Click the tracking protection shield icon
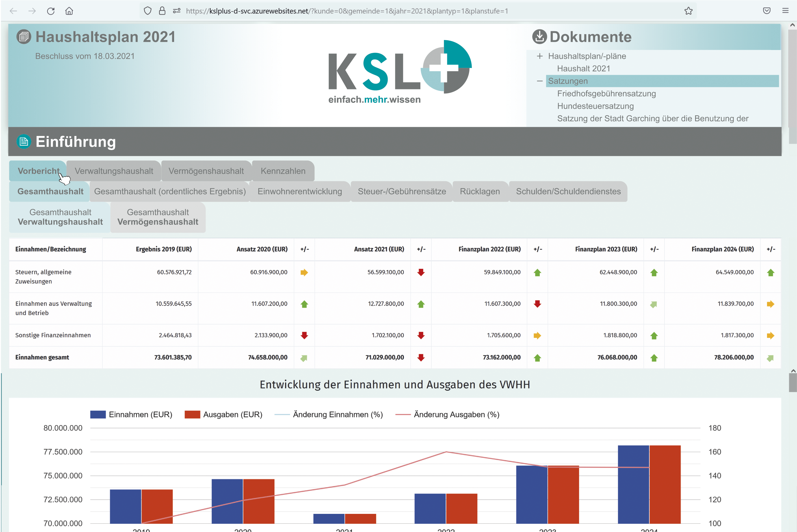797x532 pixels. point(148,11)
